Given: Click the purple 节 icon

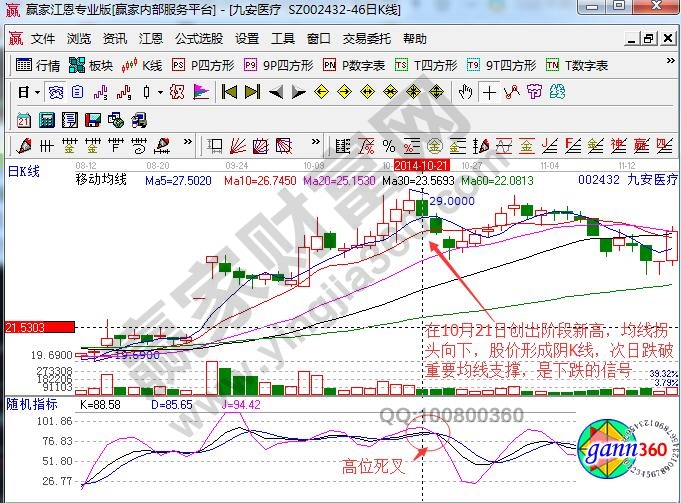Looking at the screenshot, I should (535, 93).
